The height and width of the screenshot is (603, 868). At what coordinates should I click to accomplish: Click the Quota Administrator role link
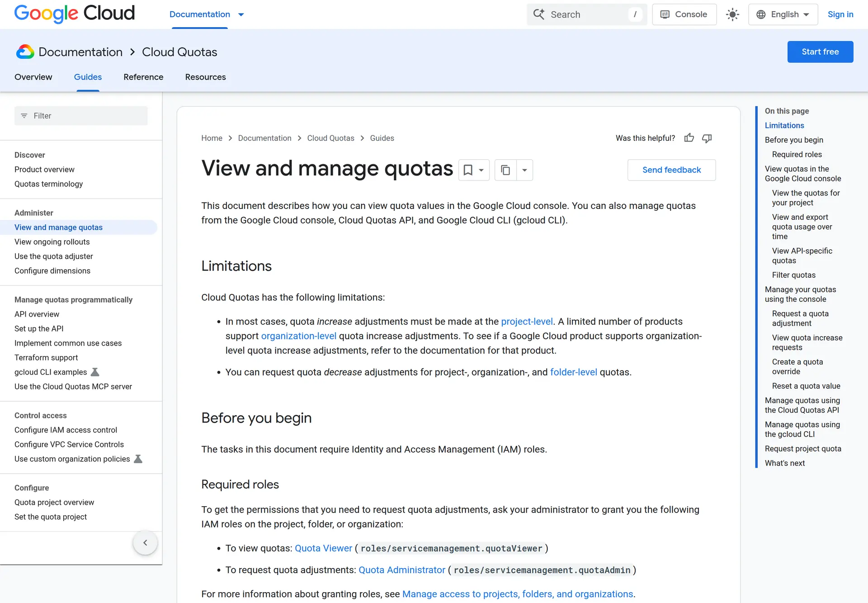tap(402, 570)
